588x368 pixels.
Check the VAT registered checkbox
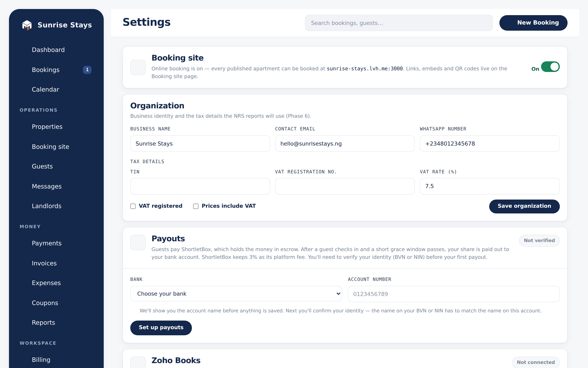click(x=133, y=206)
